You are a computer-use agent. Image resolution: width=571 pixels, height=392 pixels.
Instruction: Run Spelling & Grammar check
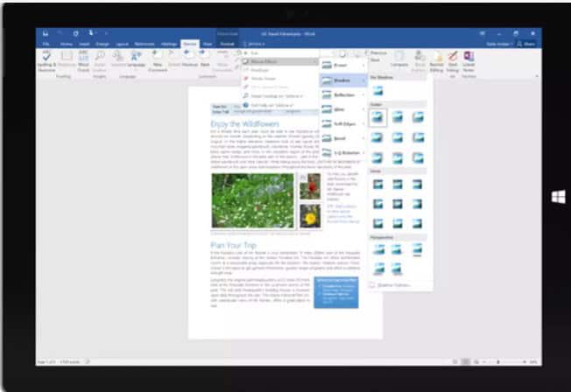[46, 61]
